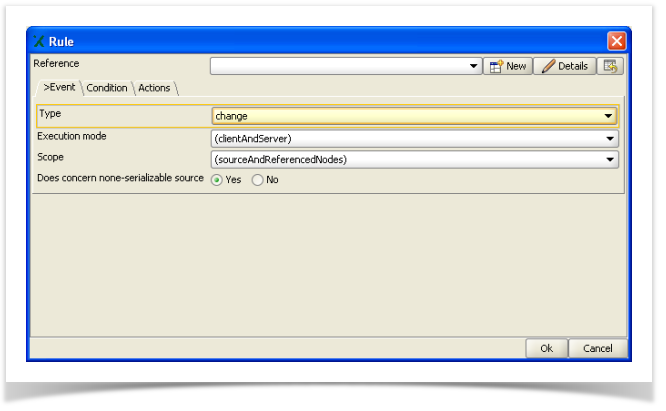The width and height of the screenshot is (666, 411).
Task: Click the rightmost icon button beside Details
Action: (x=612, y=66)
